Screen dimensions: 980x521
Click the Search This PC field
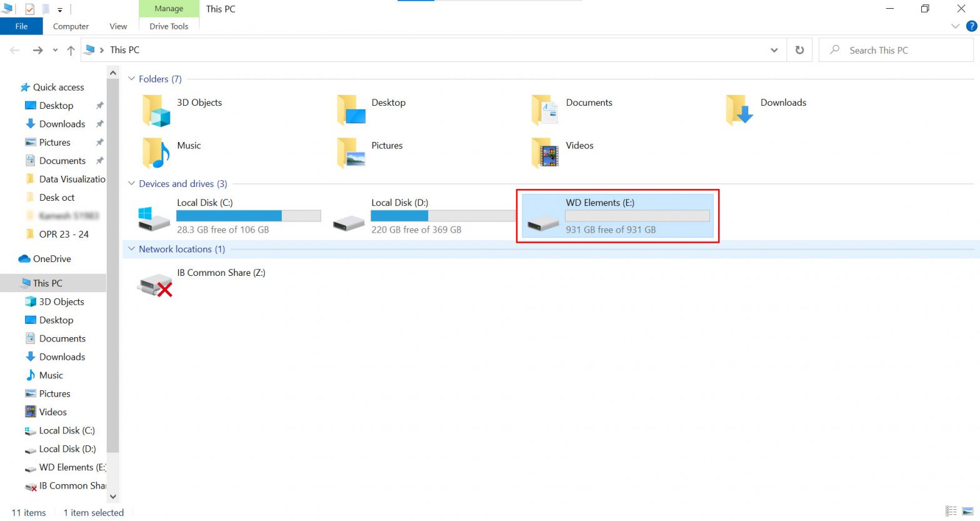[896, 50]
